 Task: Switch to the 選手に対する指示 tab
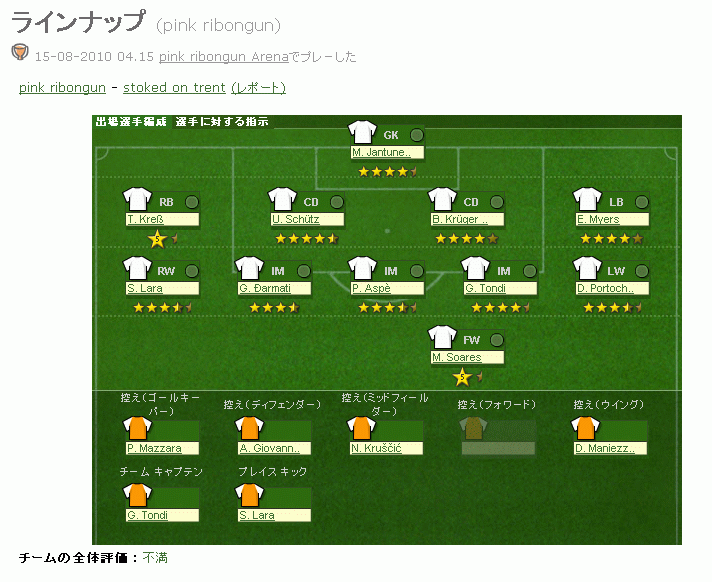pyautogui.click(x=221, y=122)
